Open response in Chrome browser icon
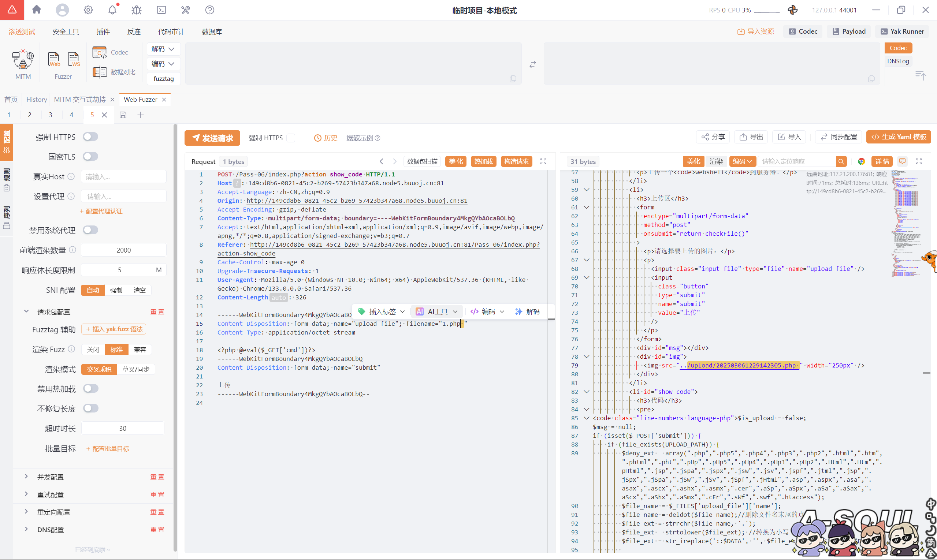 [861, 161]
